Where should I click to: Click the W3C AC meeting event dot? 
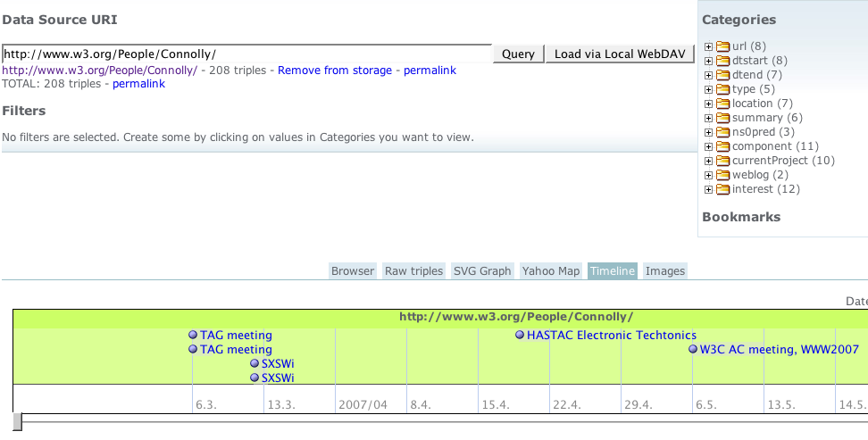click(693, 350)
